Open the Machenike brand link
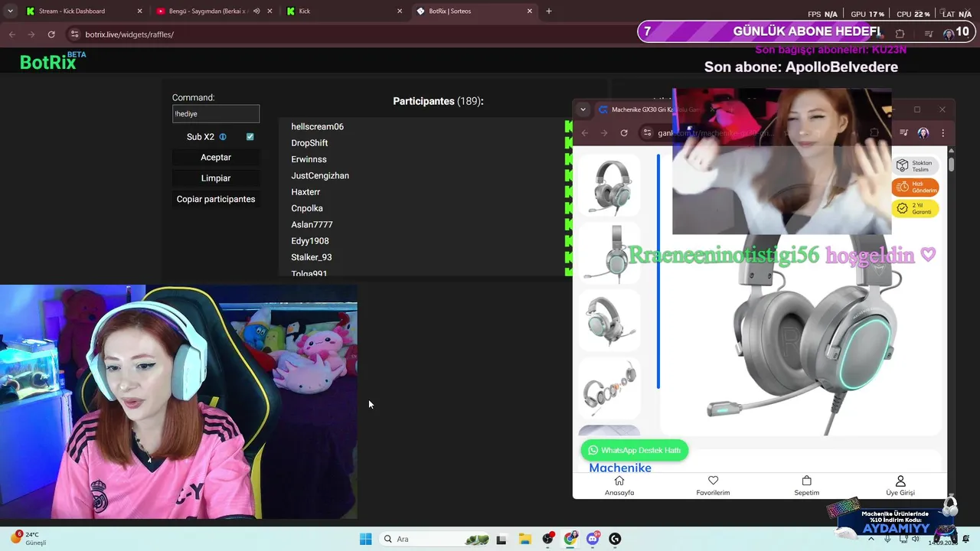 [x=620, y=468]
